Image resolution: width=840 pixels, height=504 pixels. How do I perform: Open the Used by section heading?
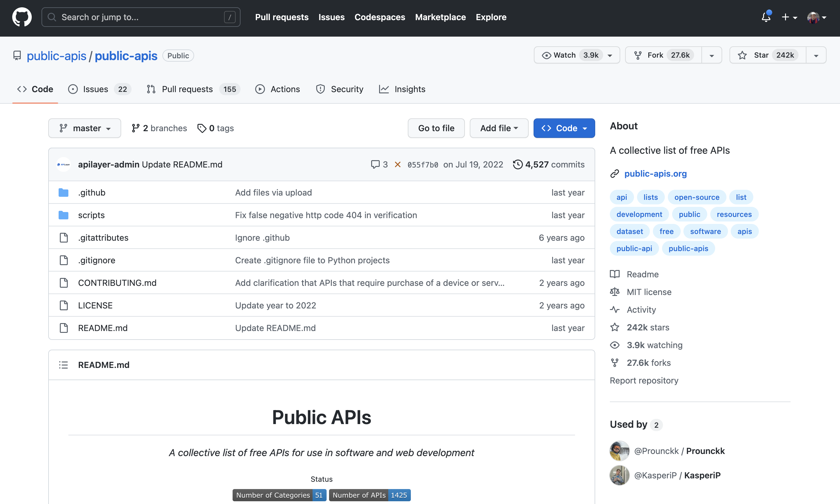click(636, 425)
